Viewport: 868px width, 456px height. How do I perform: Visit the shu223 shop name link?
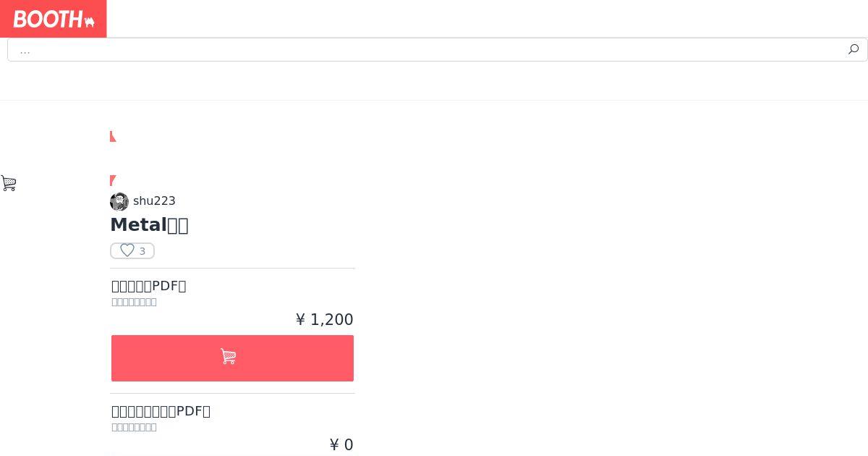click(154, 201)
